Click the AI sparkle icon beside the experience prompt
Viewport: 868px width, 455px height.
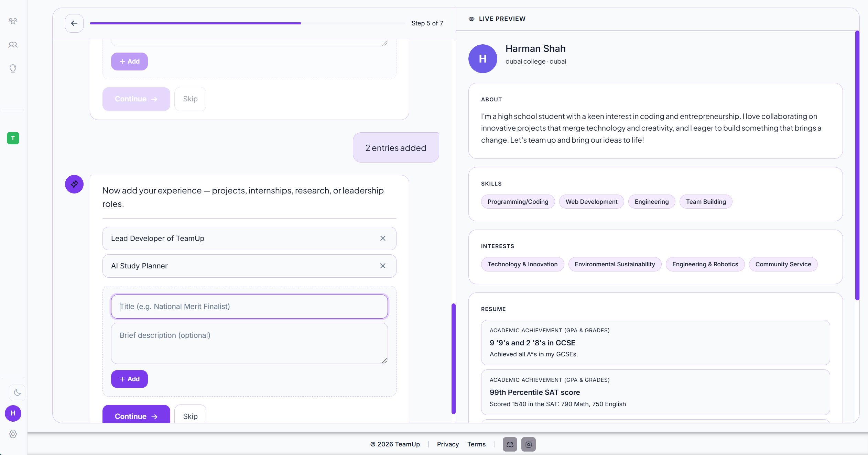click(74, 184)
